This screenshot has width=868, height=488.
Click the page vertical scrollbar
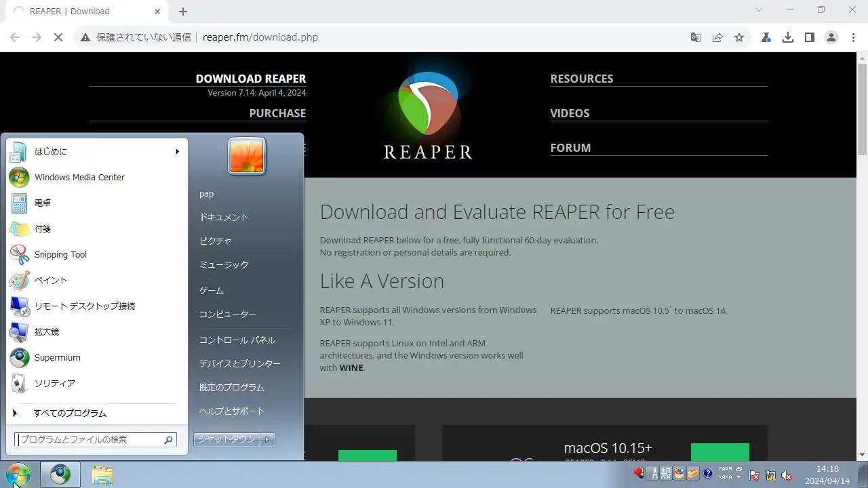point(862,111)
